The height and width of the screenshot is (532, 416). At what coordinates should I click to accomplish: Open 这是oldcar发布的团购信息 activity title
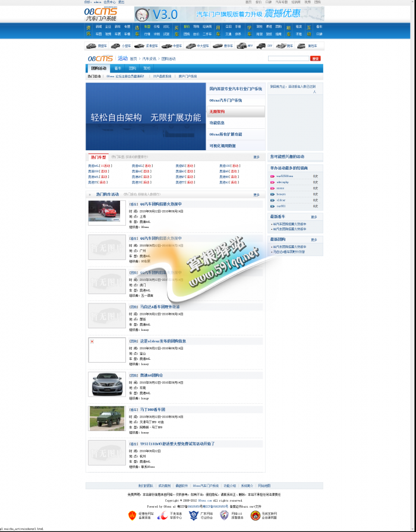163,341
